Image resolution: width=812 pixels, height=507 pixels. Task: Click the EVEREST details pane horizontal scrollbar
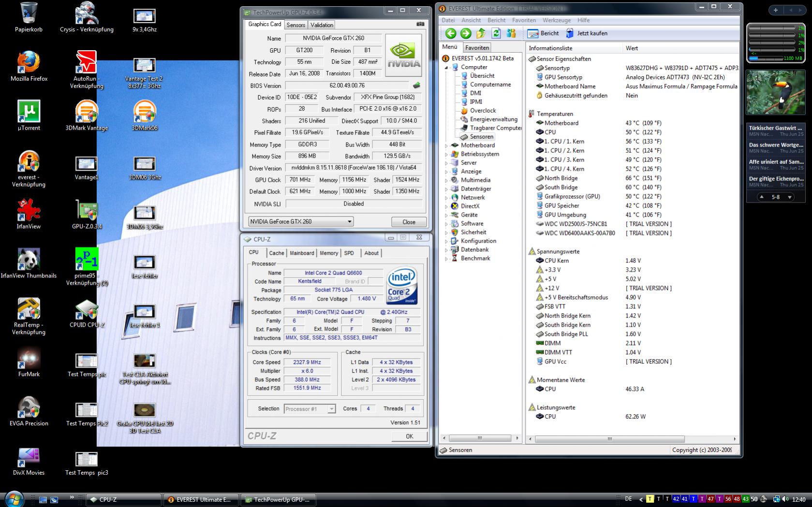(609, 439)
